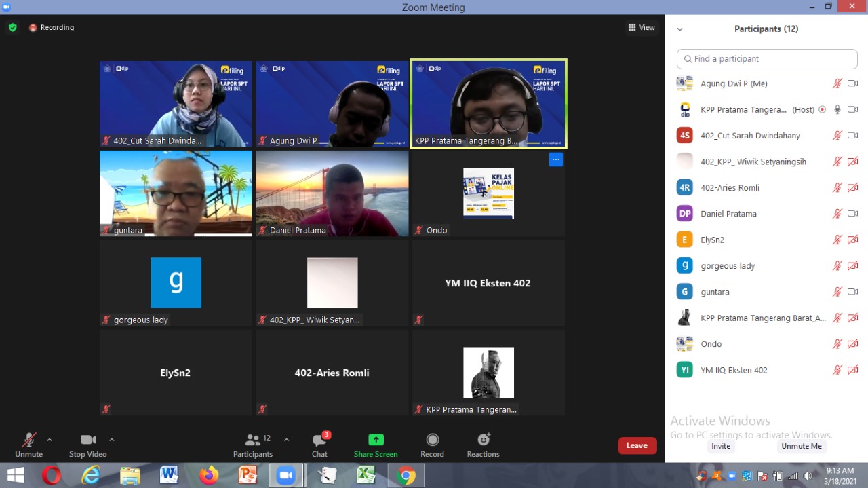Open the Chat panel icon
Image resolution: width=868 pixels, height=488 pixels.
[319, 440]
